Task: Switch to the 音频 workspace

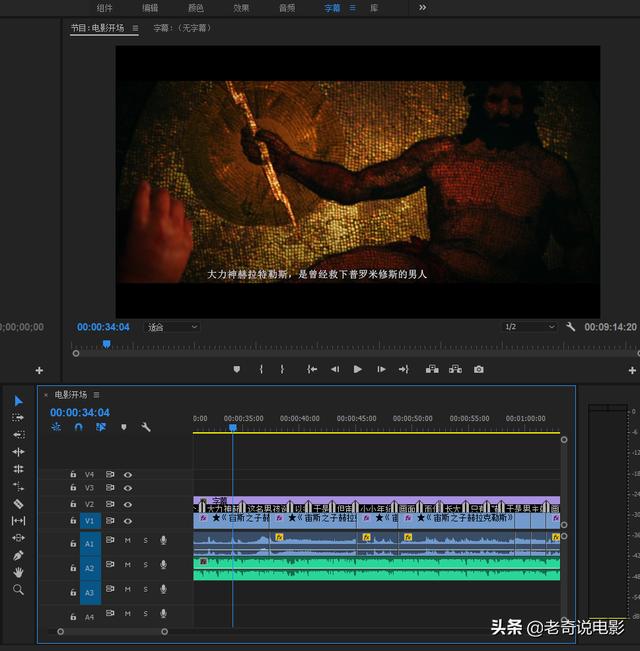Action: (x=287, y=8)
